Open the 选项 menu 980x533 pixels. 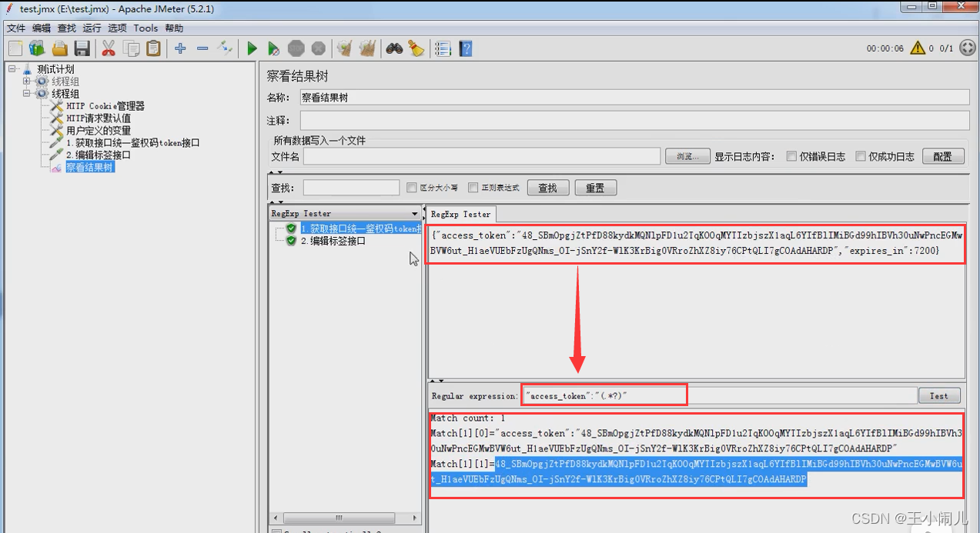(117, 28)
